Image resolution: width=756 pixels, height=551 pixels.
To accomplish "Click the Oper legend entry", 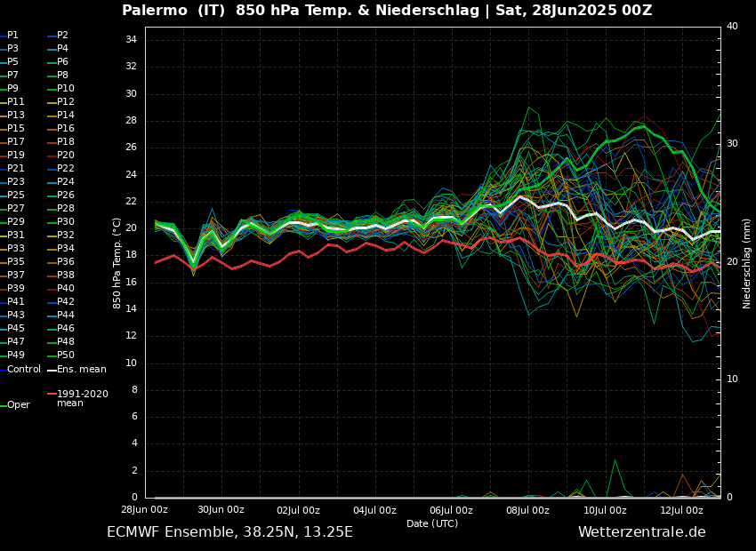I will 18,405.
